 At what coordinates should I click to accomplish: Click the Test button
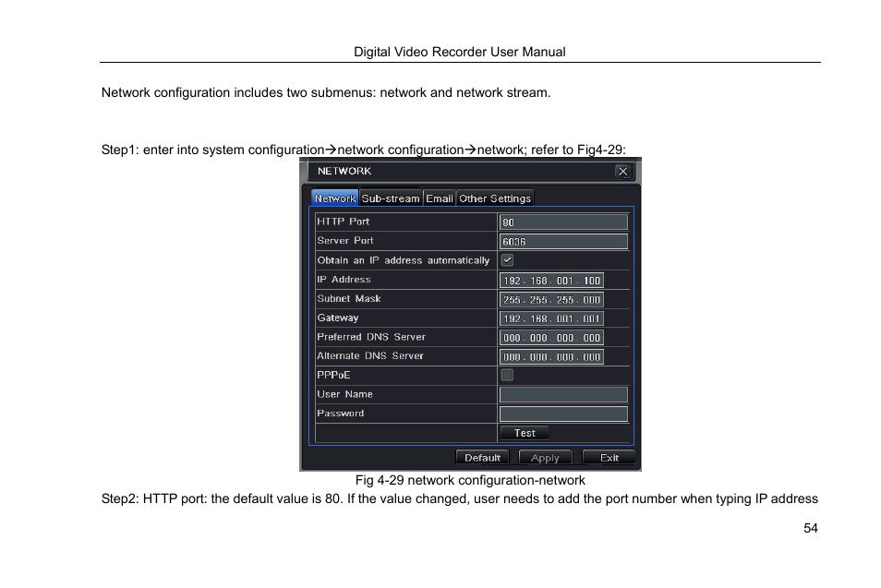[x=525, y=433]
